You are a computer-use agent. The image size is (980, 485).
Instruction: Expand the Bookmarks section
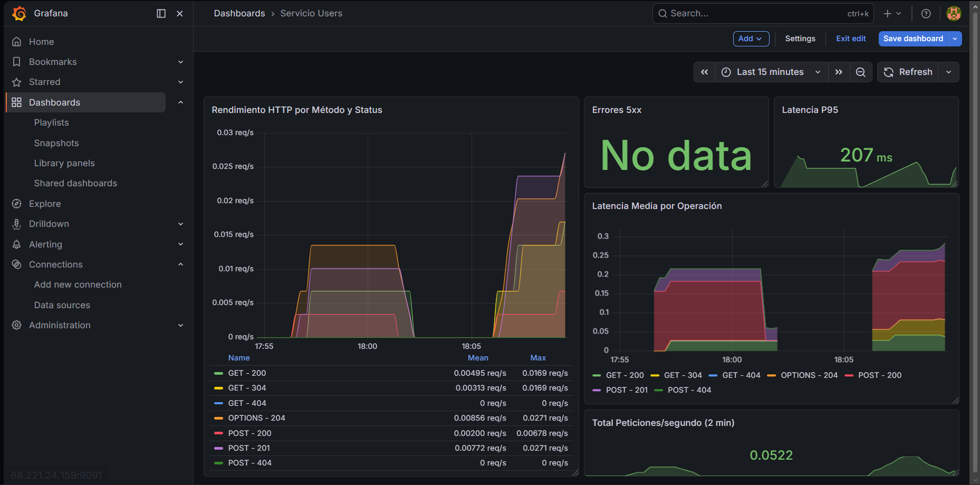point(181,62)
